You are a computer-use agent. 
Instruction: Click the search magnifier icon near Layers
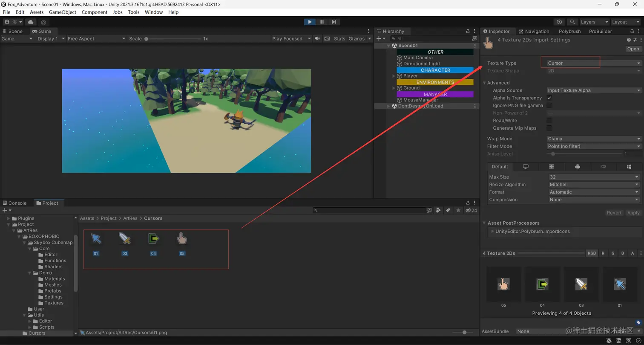coord(573,22)
